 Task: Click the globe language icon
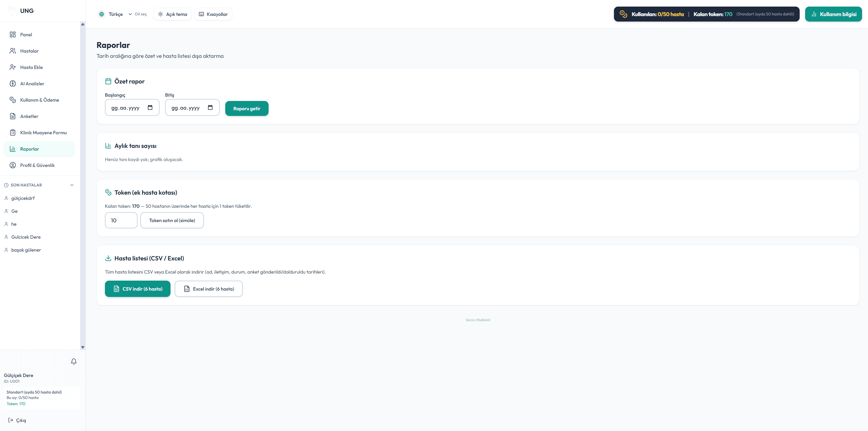pyautogui.click(x=101, y=14)
